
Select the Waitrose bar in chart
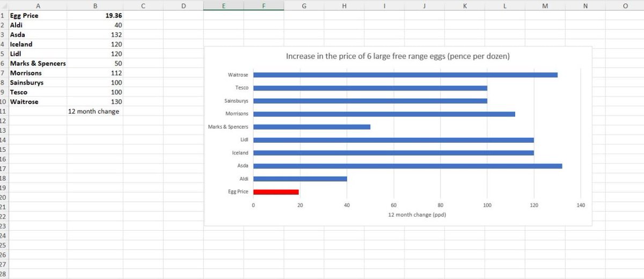tap(405, 75)
